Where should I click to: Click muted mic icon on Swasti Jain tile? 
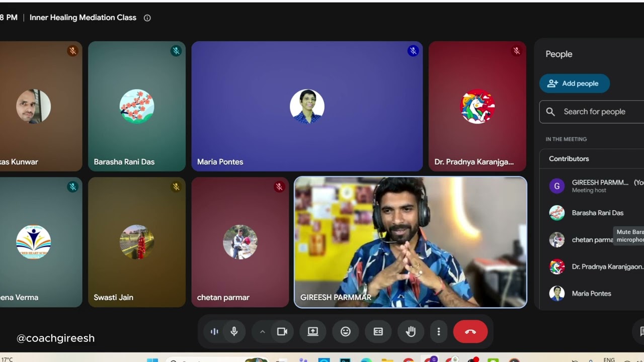click(176, 187)
